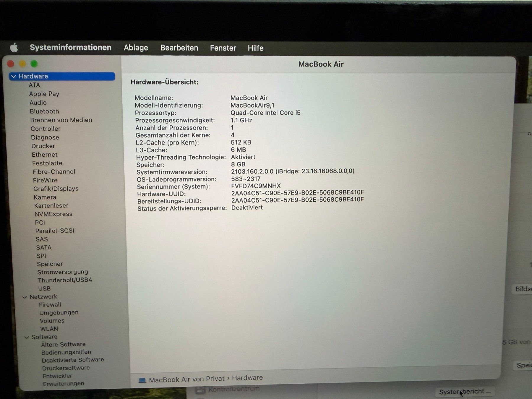Select WLAN under Netzwerk
The height and width of the screenshot is (399, 532).
[x=49, y=329]
